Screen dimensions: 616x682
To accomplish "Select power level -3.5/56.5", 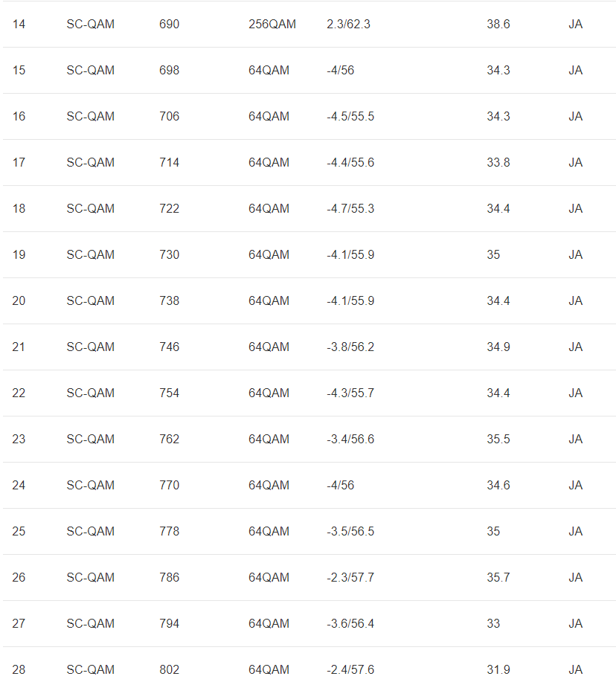I will tap(350, 532).
